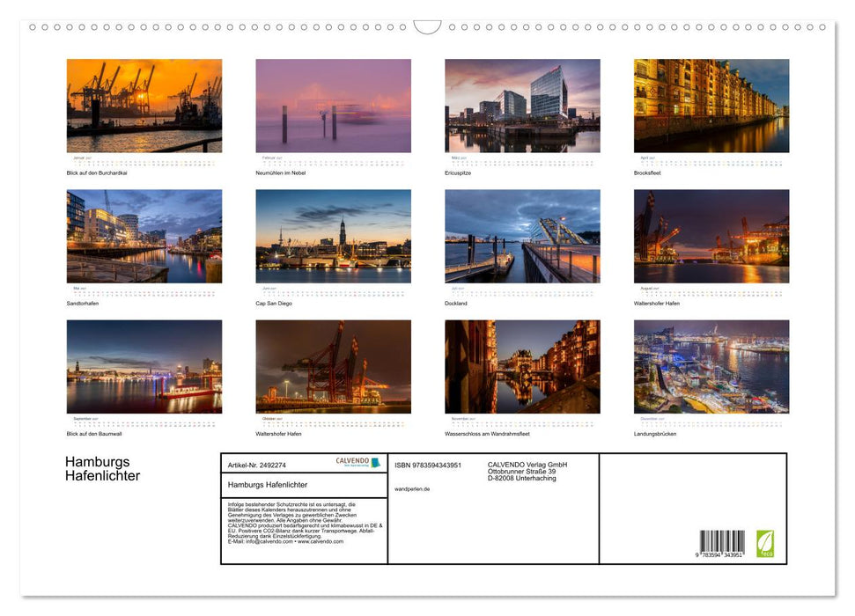Open the Landungsbrücken aerial photo
Viewport: 855px width, 616px height.
click(x=711, y=366)
